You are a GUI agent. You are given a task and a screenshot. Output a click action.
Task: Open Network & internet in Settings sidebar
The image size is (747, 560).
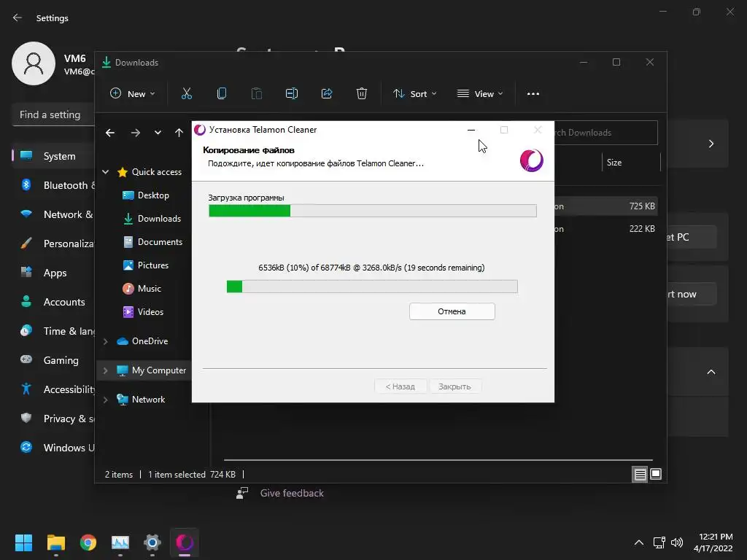(x=53, y=214)
